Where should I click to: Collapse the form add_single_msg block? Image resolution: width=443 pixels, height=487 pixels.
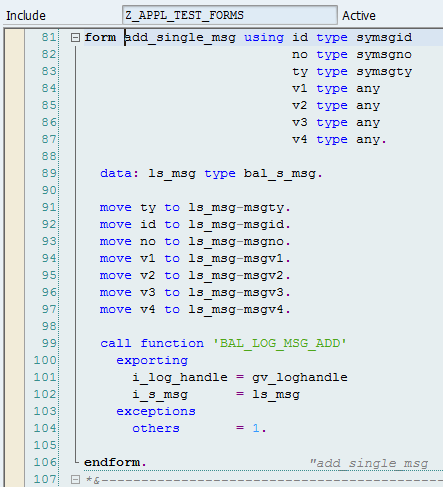(x=75, y=37)
